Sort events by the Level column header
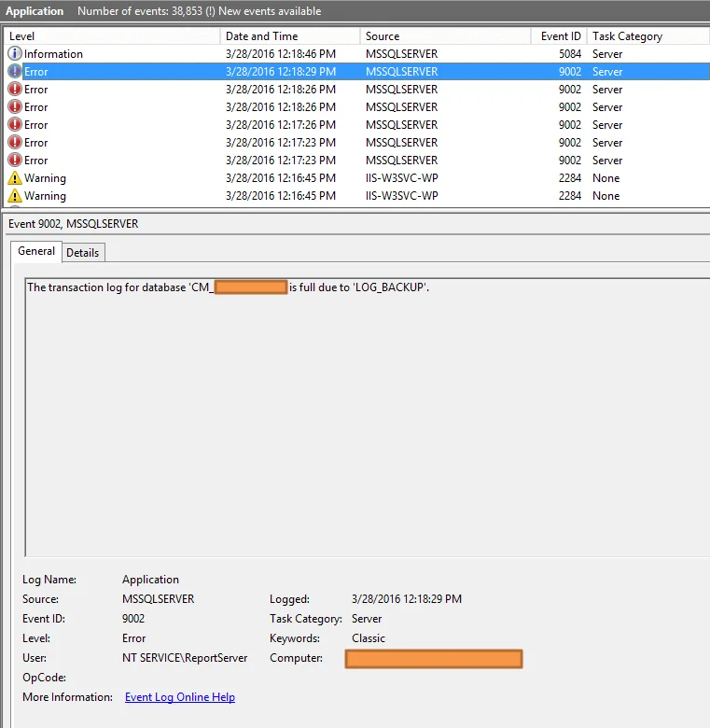Image resolution: width=710 pixels, height=728 pixels. (112, 36)
